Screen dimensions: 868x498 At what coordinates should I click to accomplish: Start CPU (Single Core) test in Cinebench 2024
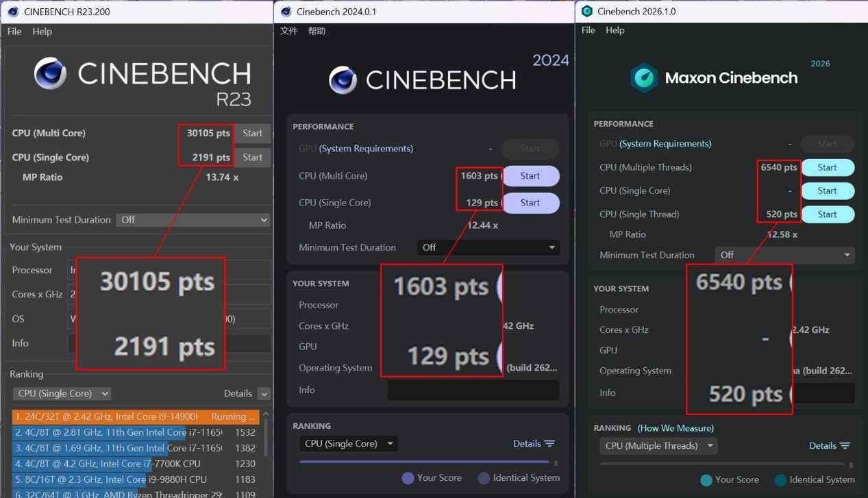(530, 203)
